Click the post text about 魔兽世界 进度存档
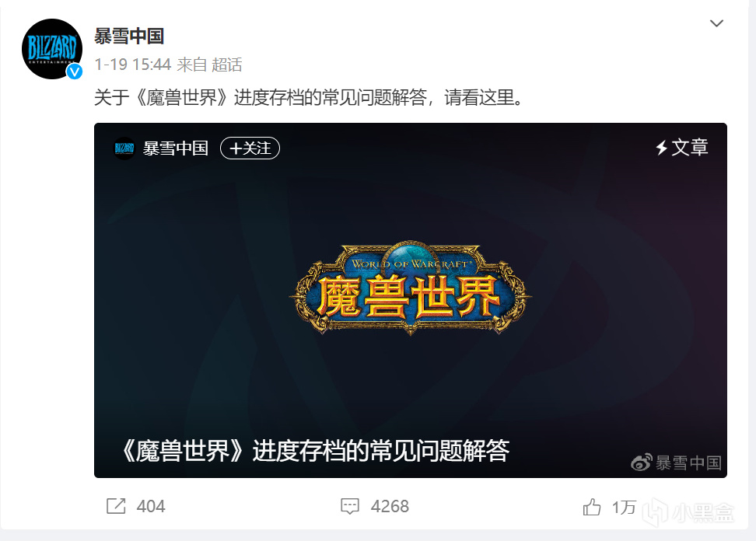The height and width of the screenshot is (541, 756). [309, 98]
